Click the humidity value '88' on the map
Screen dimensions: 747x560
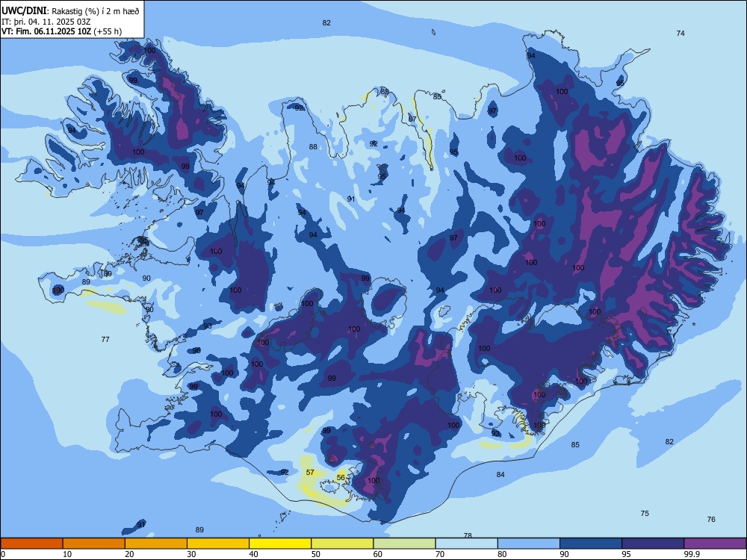click(313, 146)
